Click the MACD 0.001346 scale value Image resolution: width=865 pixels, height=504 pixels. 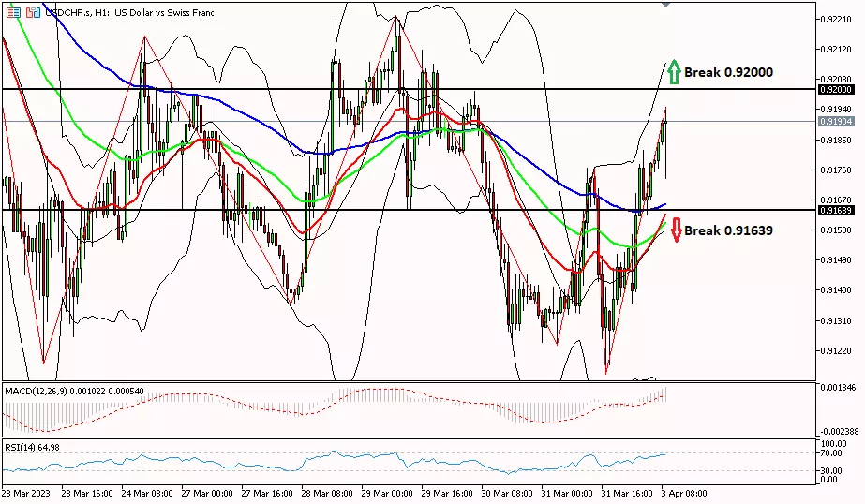[836, 387]
